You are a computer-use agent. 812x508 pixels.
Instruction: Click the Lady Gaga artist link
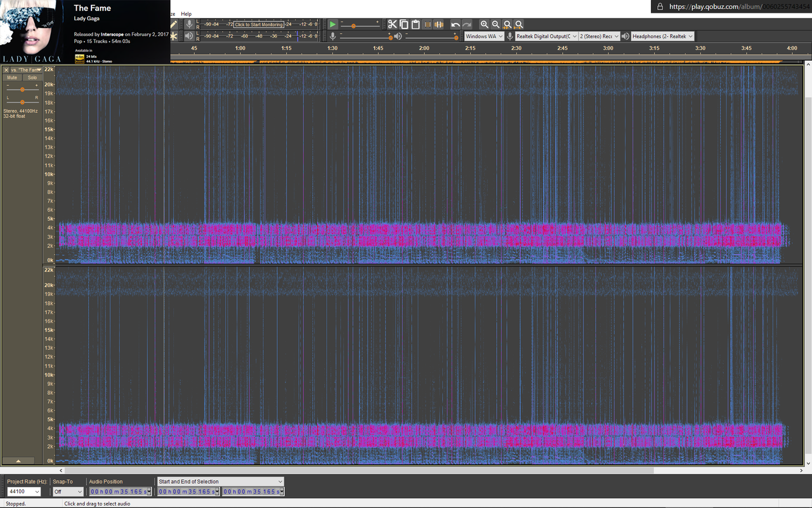(87, 18)
